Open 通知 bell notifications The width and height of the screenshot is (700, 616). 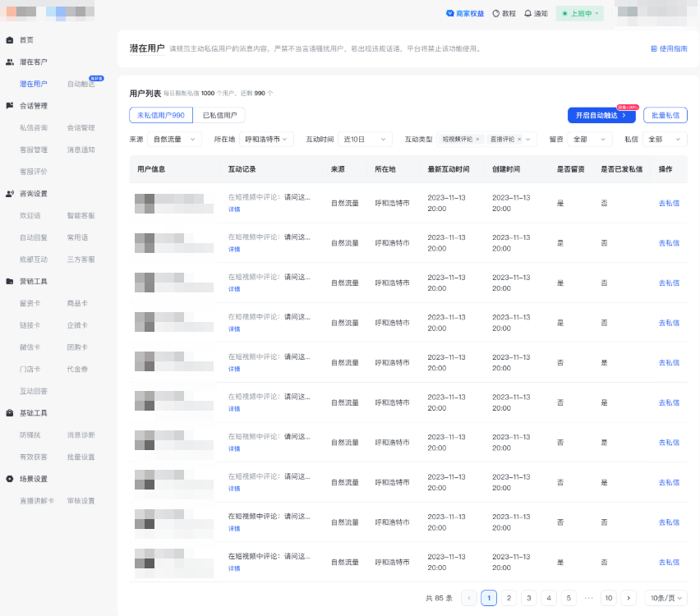pos(535,14)
